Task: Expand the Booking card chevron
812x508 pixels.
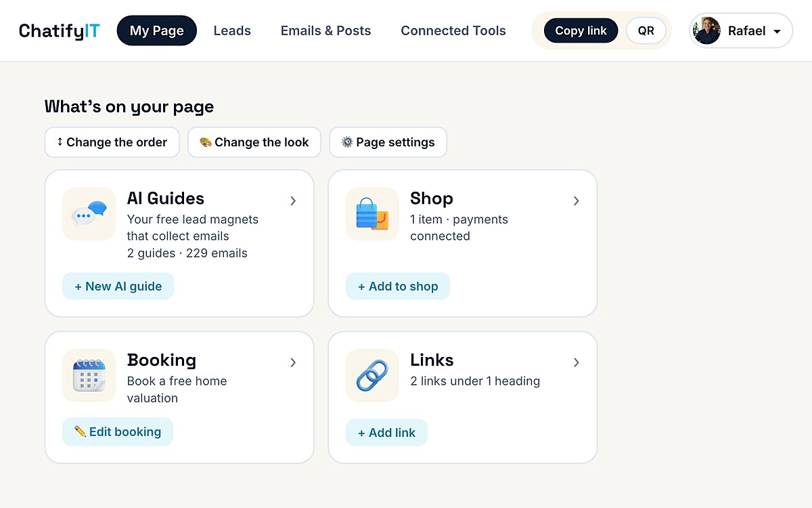Action: [293, 362]
